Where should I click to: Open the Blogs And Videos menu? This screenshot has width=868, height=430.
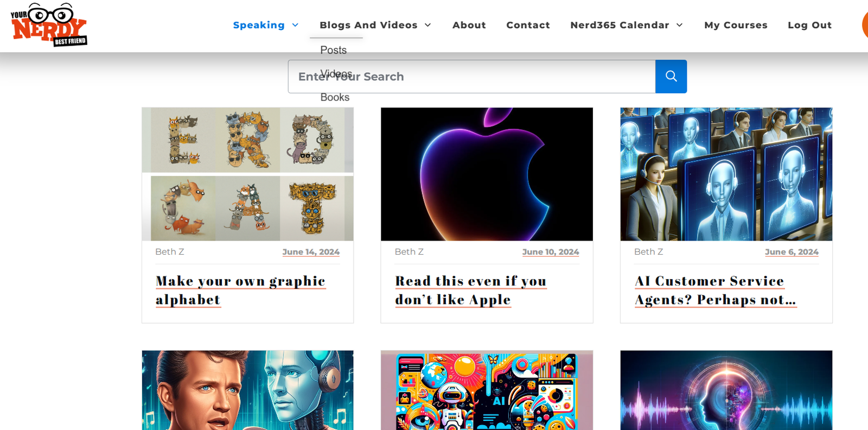368,25
